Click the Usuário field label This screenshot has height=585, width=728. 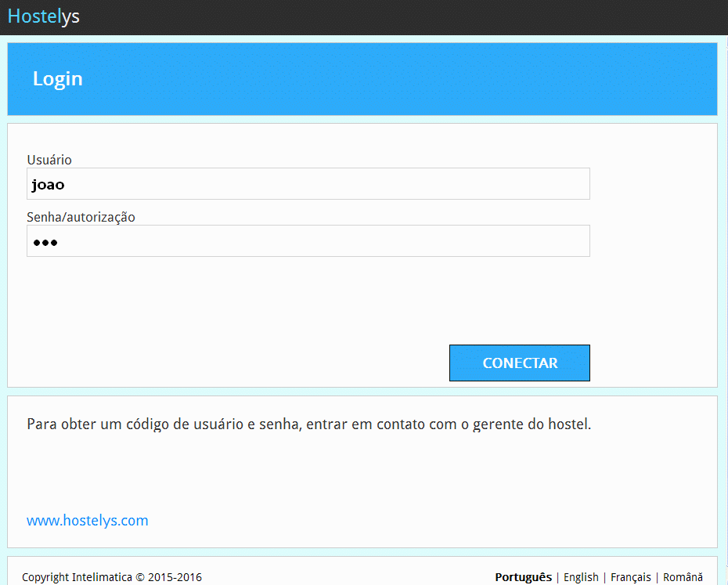[49, 160]
